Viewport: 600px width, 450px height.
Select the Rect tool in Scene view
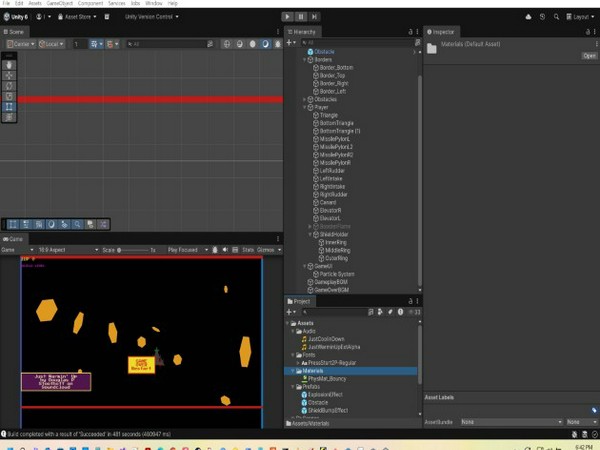click(x=9, y=106)
